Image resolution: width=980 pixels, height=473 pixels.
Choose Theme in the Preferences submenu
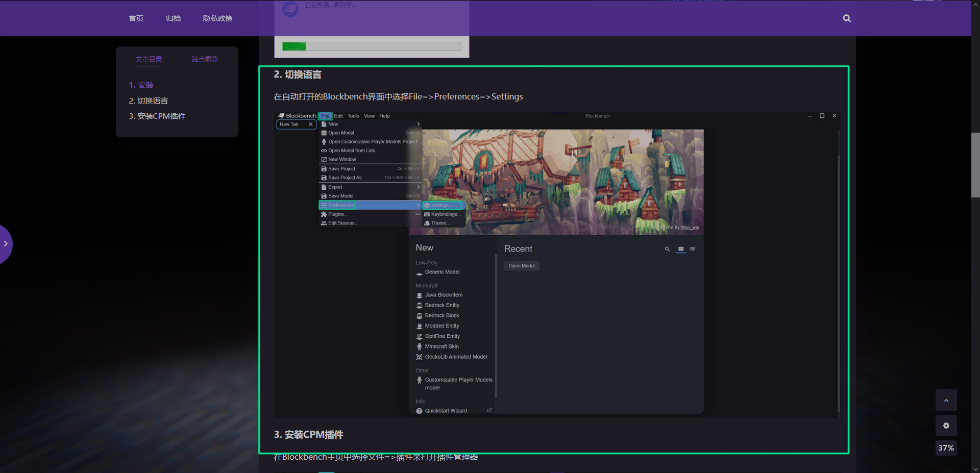(444, 223)
